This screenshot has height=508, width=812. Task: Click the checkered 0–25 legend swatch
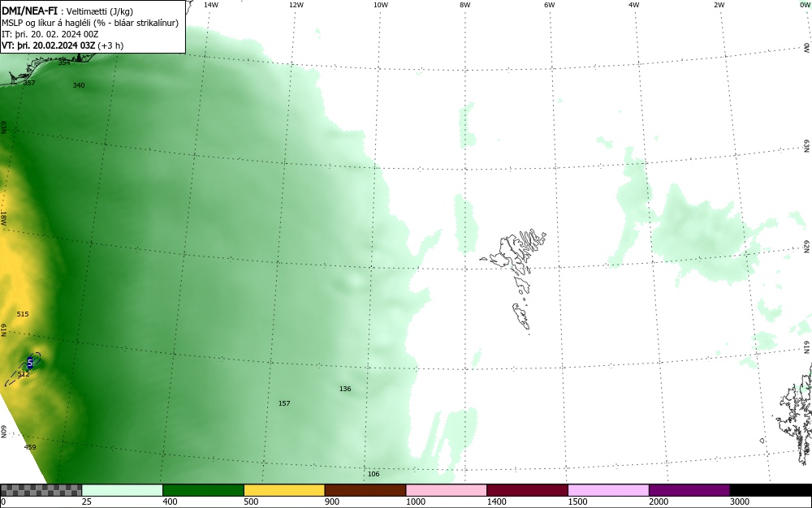(41, 490)
